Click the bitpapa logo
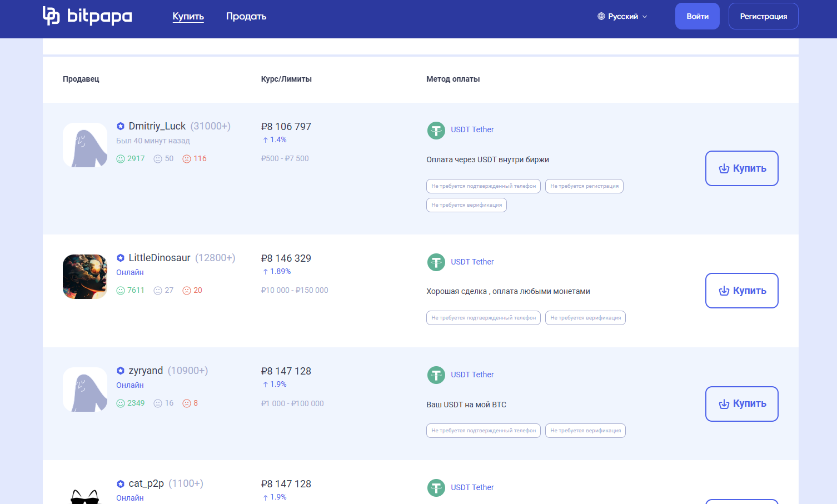Image resolution: width=837 pixels, height=504 pixels. pos(87,16)
